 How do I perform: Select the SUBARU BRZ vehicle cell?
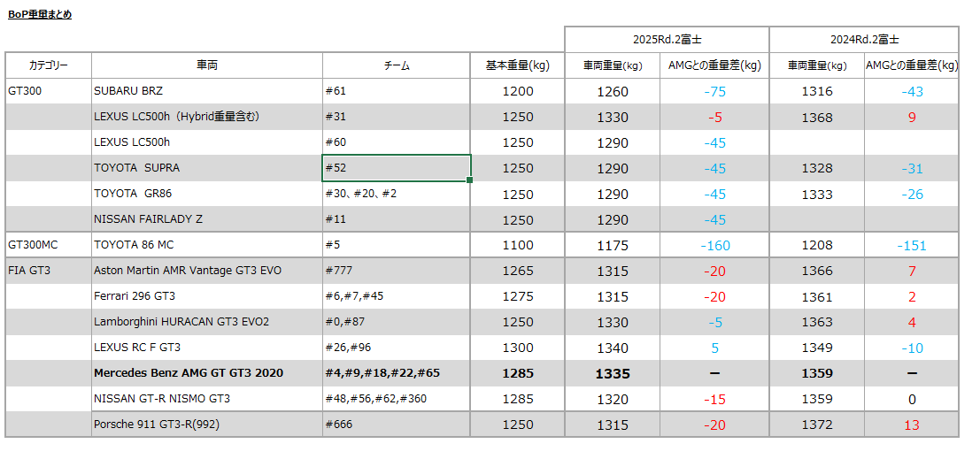[206, 91]
